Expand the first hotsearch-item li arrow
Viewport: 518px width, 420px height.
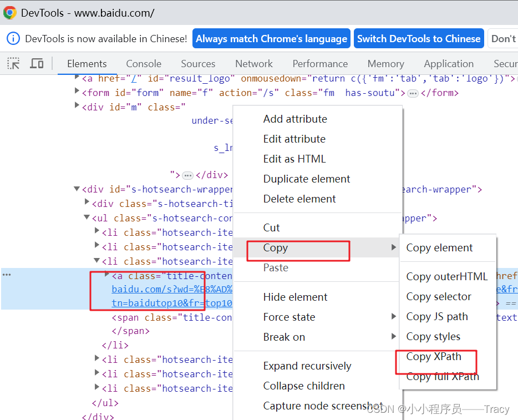[x=97, y=230]
